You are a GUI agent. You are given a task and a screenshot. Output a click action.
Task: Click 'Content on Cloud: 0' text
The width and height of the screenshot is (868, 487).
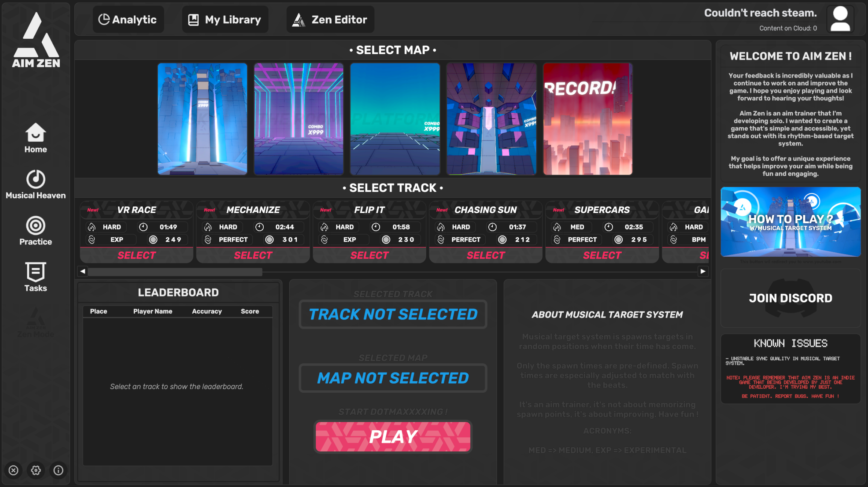[x=788, y=28]
